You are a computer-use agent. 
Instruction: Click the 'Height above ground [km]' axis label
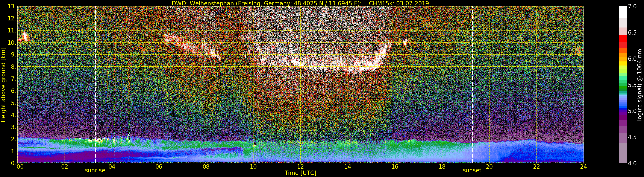(3, 85)
